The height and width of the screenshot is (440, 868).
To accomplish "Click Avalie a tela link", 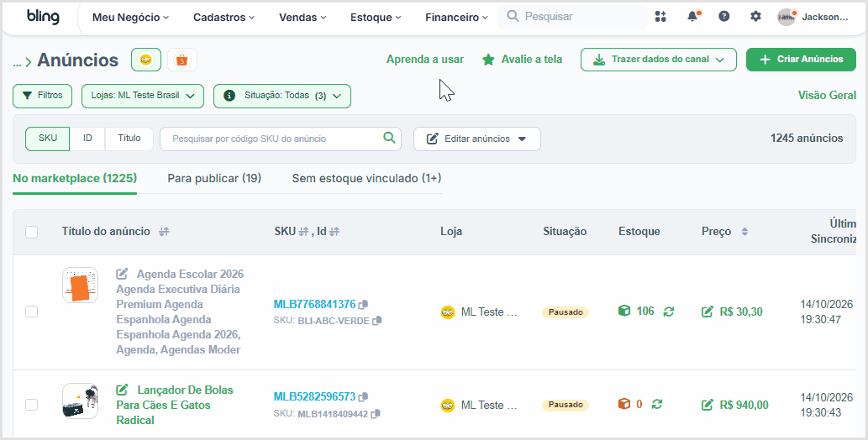I will [x=522, y=60].
